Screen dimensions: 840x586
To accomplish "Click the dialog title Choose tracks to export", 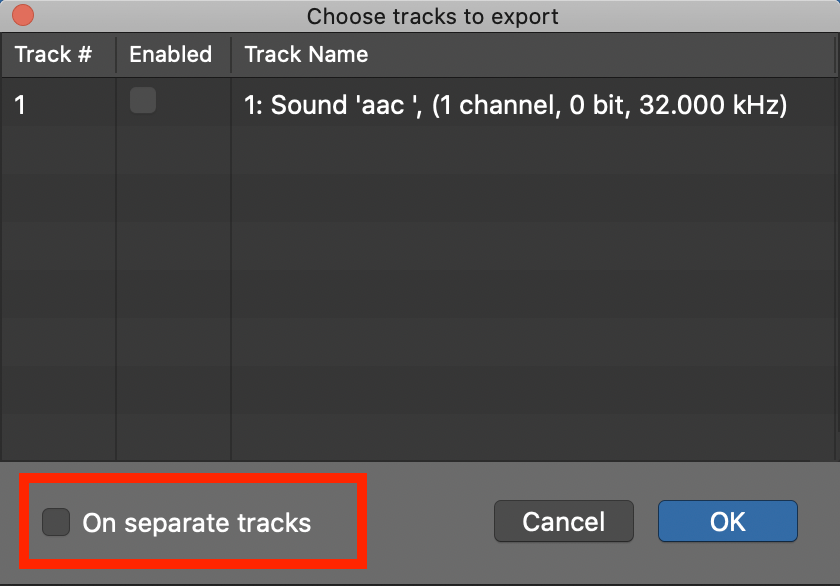I will [432, 16].
